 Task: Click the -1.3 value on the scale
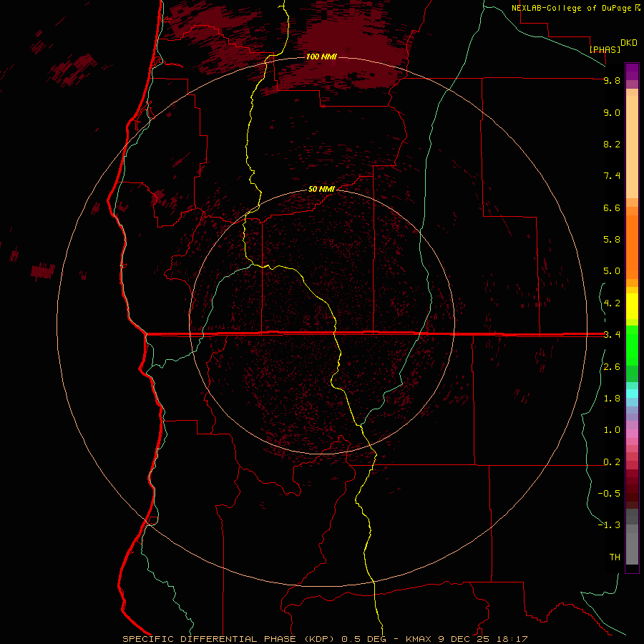(609, 525)
